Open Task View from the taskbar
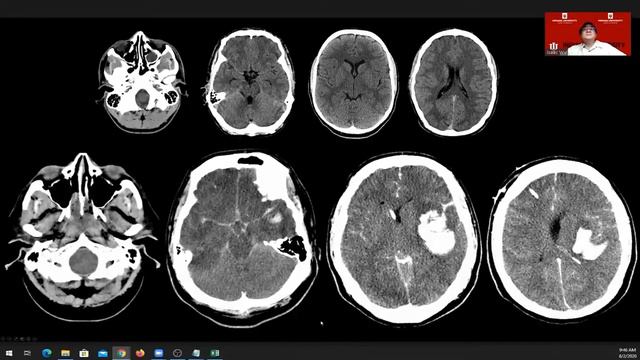The image size is (640, 360). 27,353
